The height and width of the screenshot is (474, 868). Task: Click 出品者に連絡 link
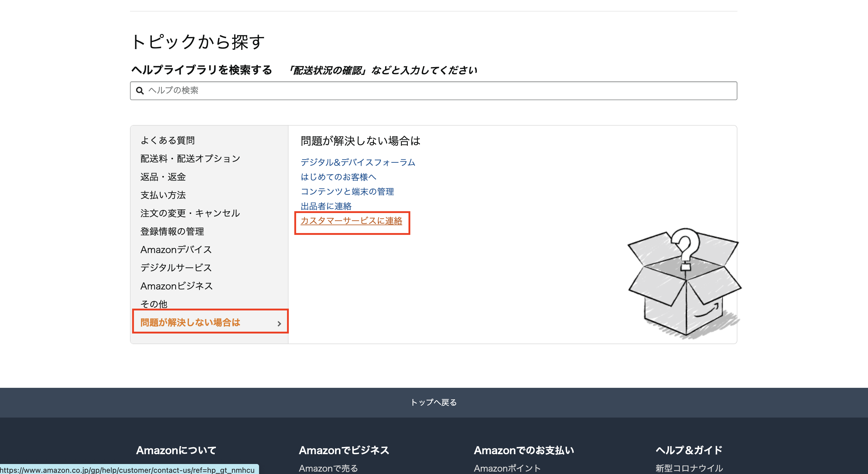tap(326, 206)
